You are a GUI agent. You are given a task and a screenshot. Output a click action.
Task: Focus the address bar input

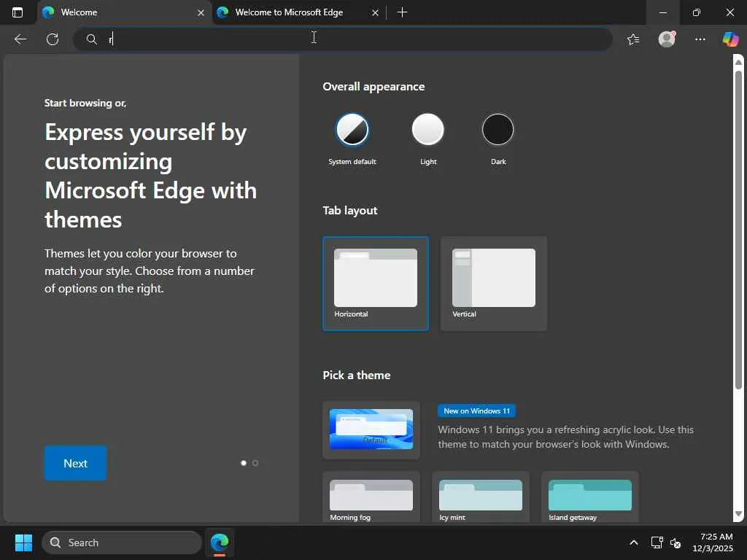[343, 39]
